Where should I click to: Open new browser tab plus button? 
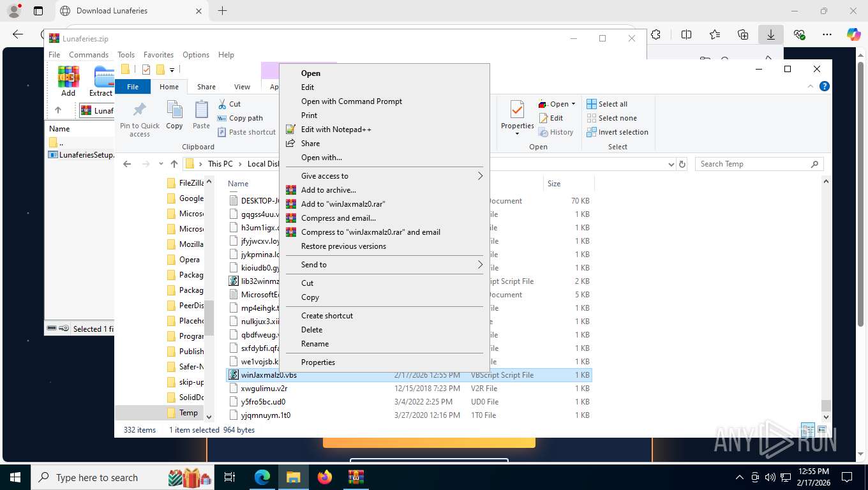[222, 11]
